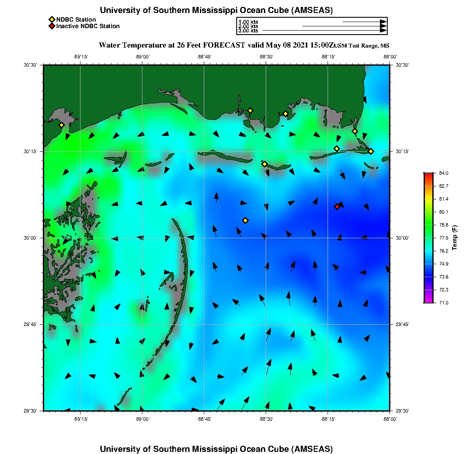This screenshot has width=476, height=454.
Task: Click the 1.00 kts label in scale box
Action: tap(248, 22)
